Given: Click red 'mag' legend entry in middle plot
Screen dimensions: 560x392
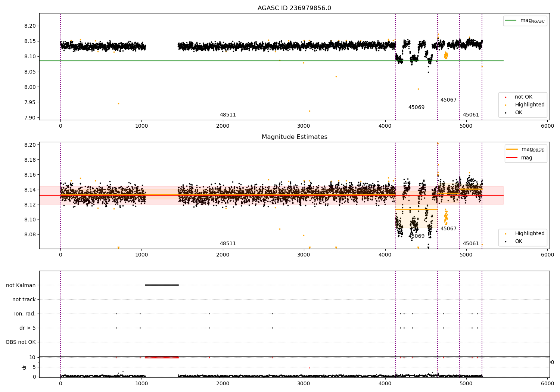Looking at the screenshot, I should (x=526, y=158).
